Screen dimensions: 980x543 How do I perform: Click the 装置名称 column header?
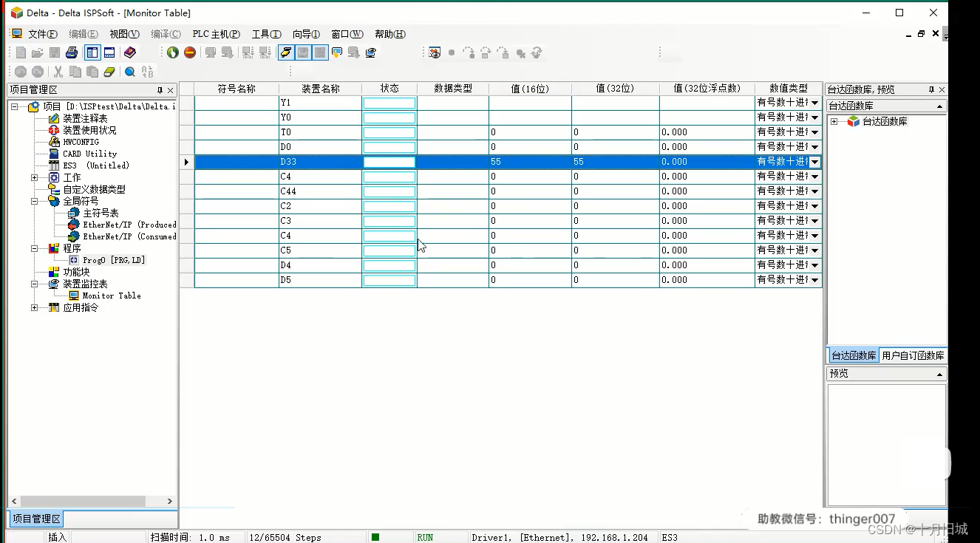coord(320,89)
